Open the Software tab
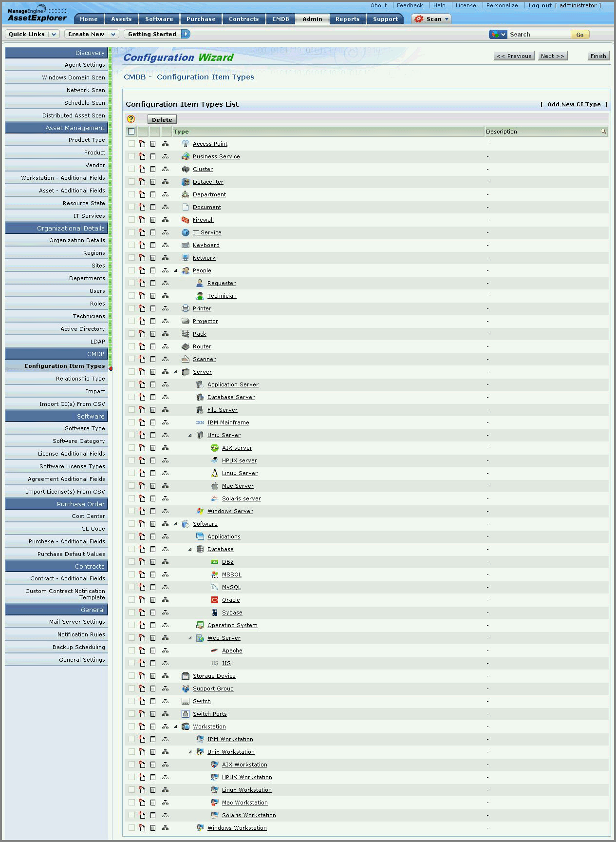 pos(159,19)
